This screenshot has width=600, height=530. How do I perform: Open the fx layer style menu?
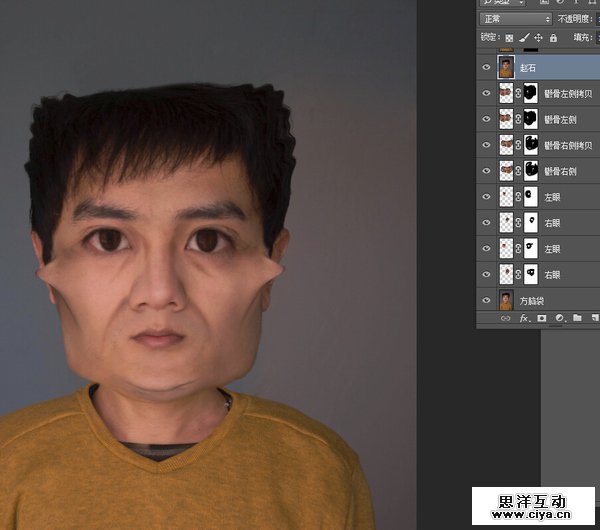(523, 318)
